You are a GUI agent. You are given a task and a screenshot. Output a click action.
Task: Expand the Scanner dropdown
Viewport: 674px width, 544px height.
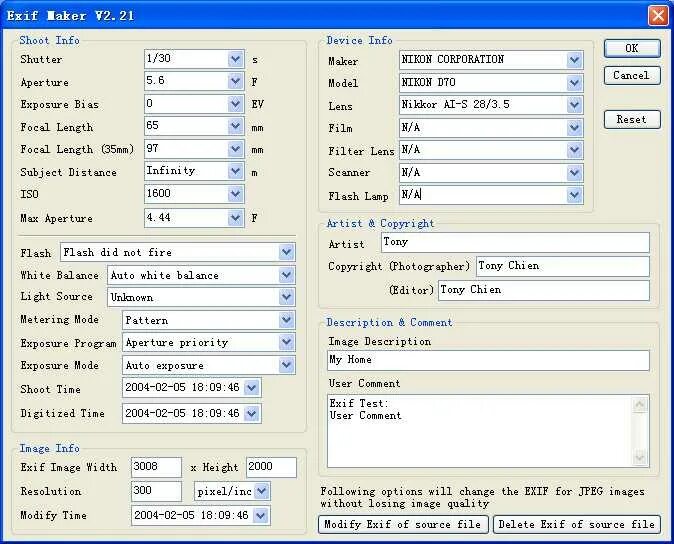[574, 173]
